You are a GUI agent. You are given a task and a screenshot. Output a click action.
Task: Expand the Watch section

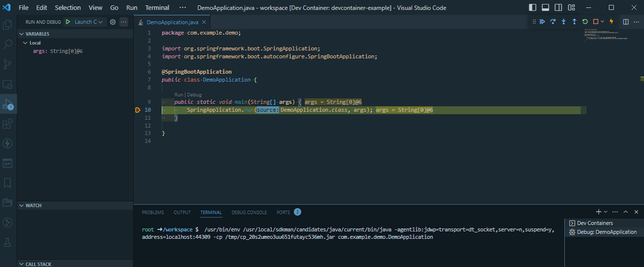(75, 205)
